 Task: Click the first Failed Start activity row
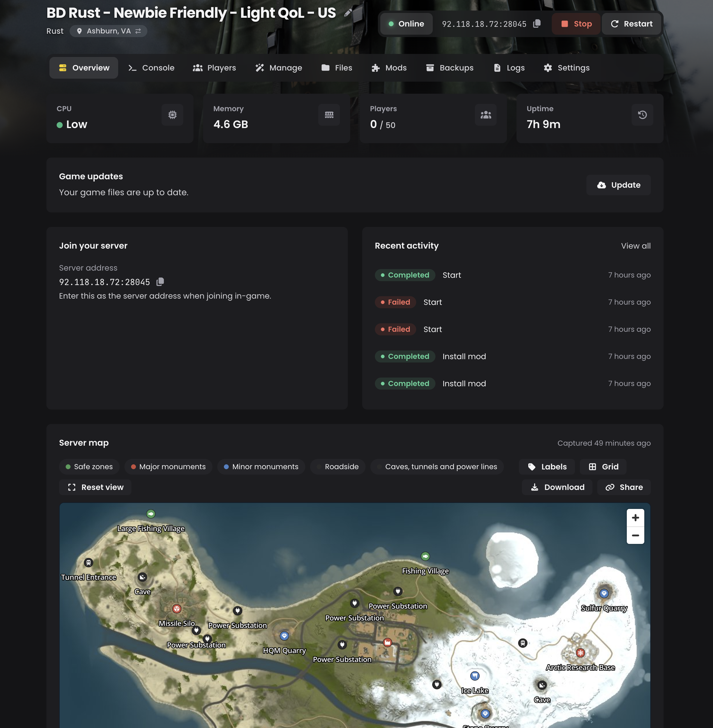pyautogui.click(x=513, y=302)
